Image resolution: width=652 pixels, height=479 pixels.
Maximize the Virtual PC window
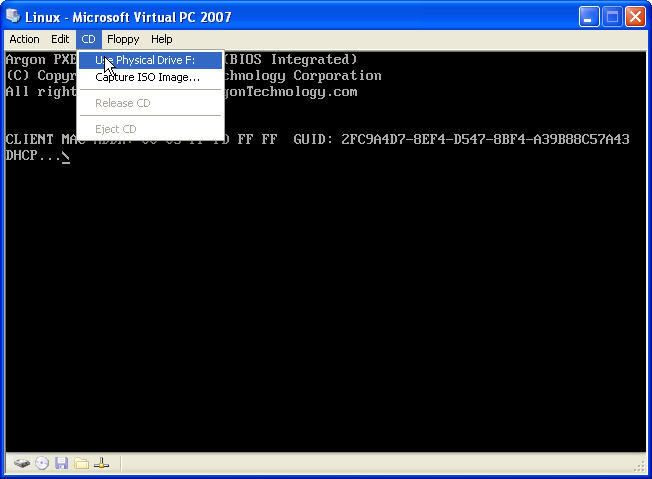click(612, 17)
